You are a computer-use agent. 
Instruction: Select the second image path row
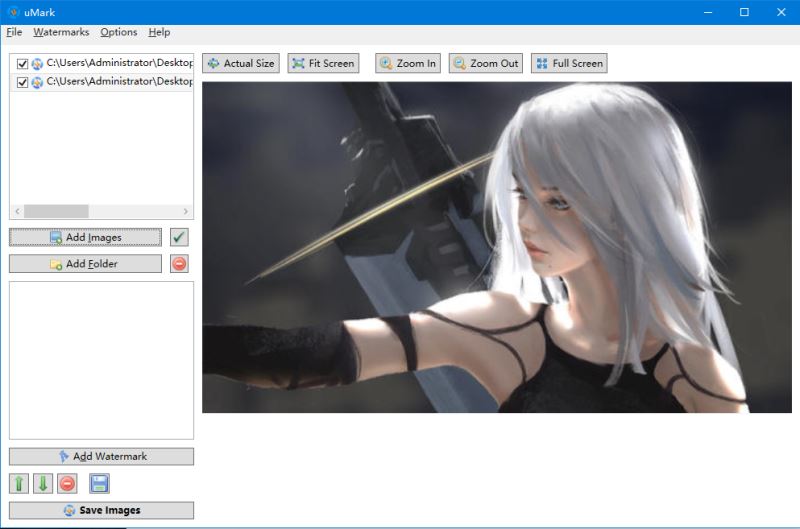[x=102, y=82]
